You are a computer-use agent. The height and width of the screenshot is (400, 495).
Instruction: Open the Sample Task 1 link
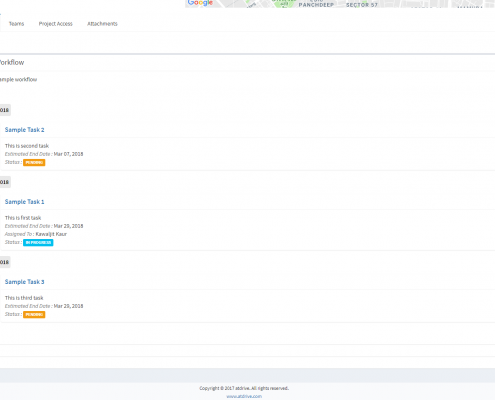[x=24, y=202]
